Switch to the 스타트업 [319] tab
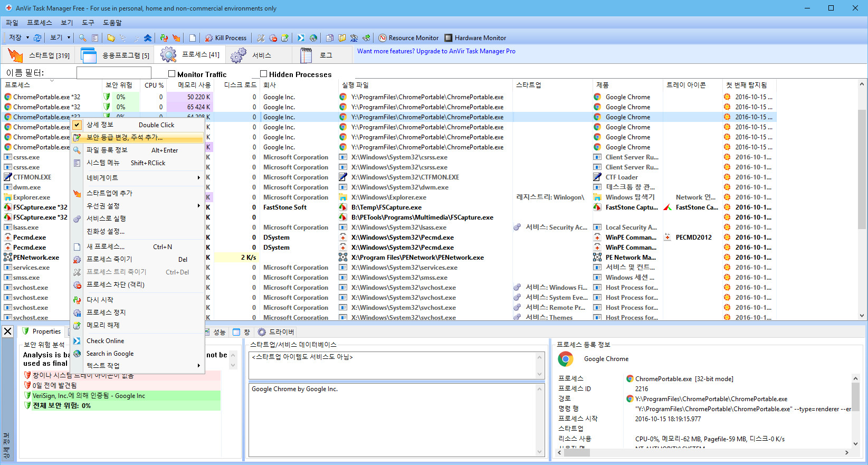This screenshot has width=868, height=465. click(38, 55)
